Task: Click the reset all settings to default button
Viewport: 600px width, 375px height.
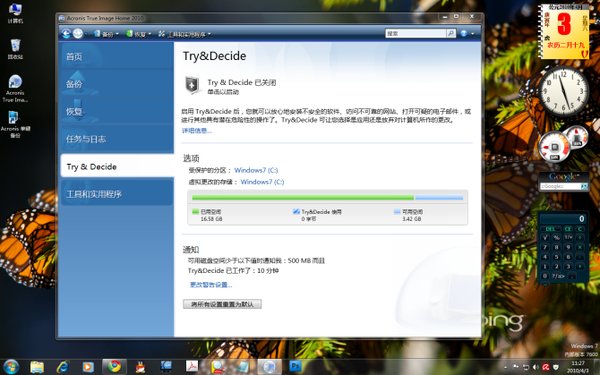Action: (x=222, y=304)
